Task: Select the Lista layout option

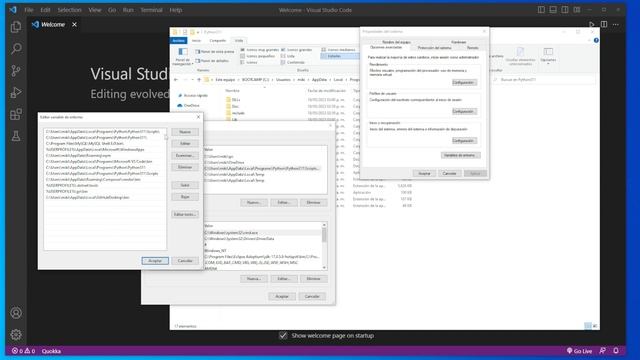Action: click(x=288, y=56)
